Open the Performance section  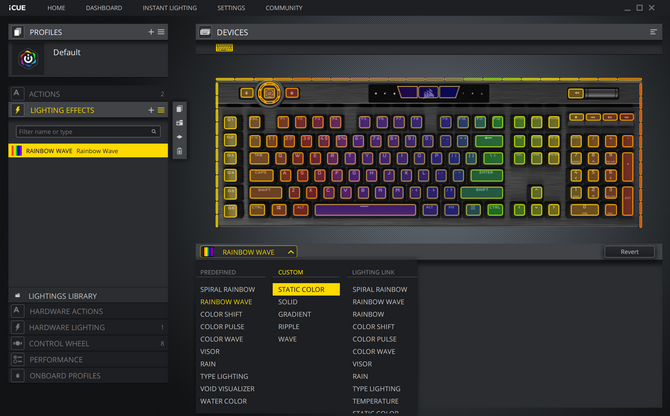88,360
